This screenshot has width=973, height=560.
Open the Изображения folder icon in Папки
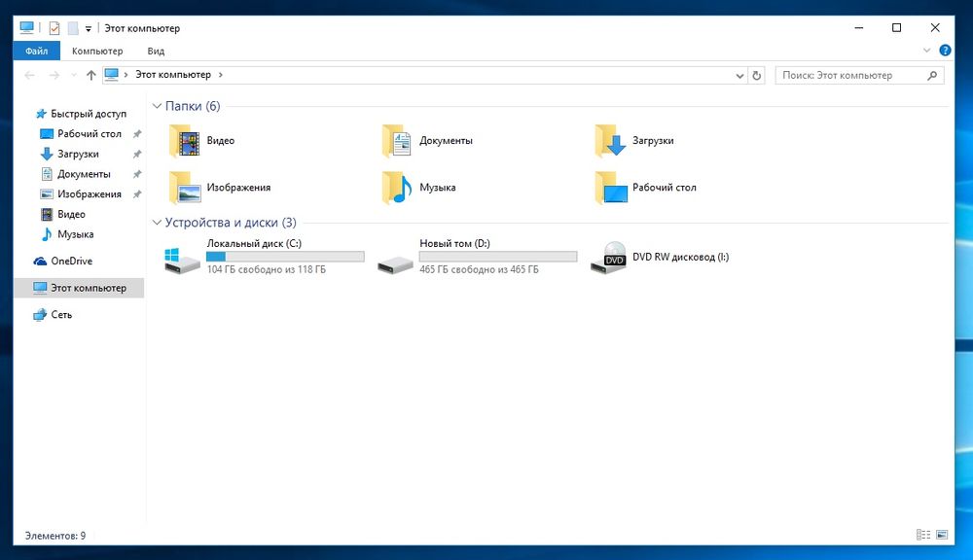pos(184,188)
